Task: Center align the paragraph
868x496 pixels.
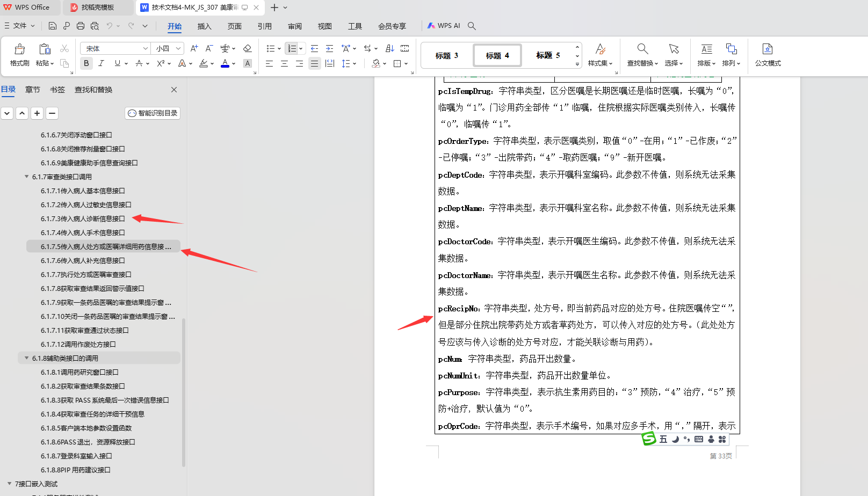Action: (x=284, y=63)
